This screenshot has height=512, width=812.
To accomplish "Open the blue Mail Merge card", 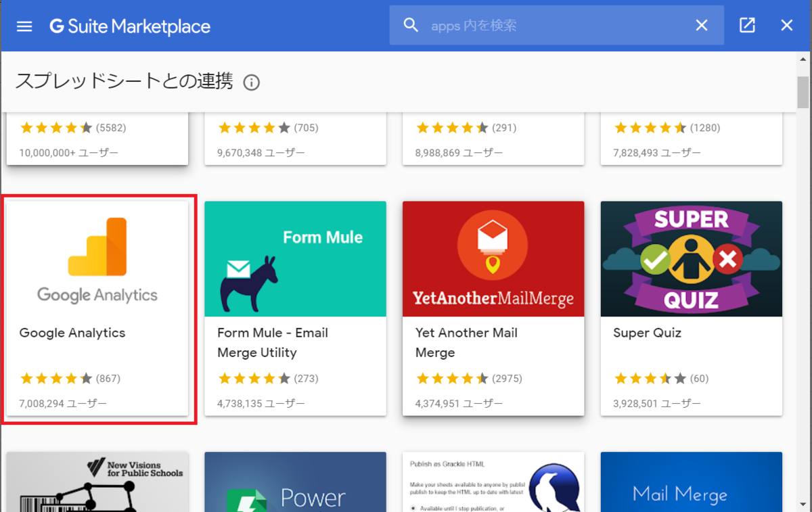I will [x=692, y=482].
